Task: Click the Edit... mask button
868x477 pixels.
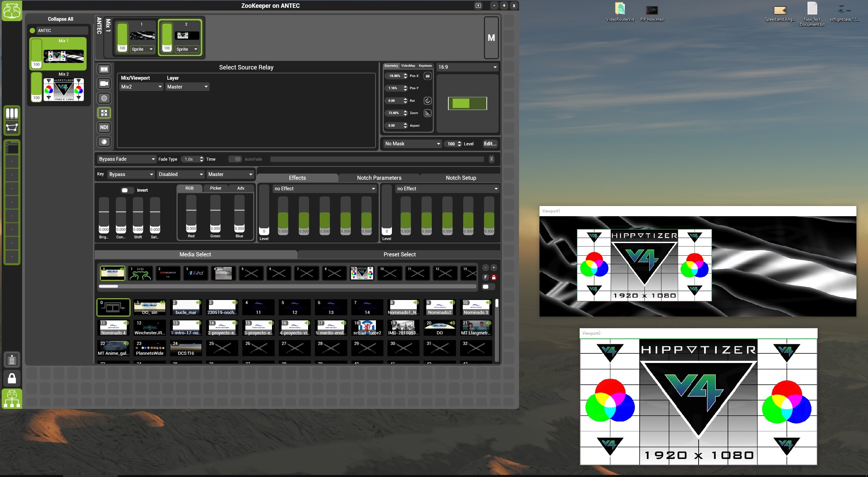Action: coord(490,144)
